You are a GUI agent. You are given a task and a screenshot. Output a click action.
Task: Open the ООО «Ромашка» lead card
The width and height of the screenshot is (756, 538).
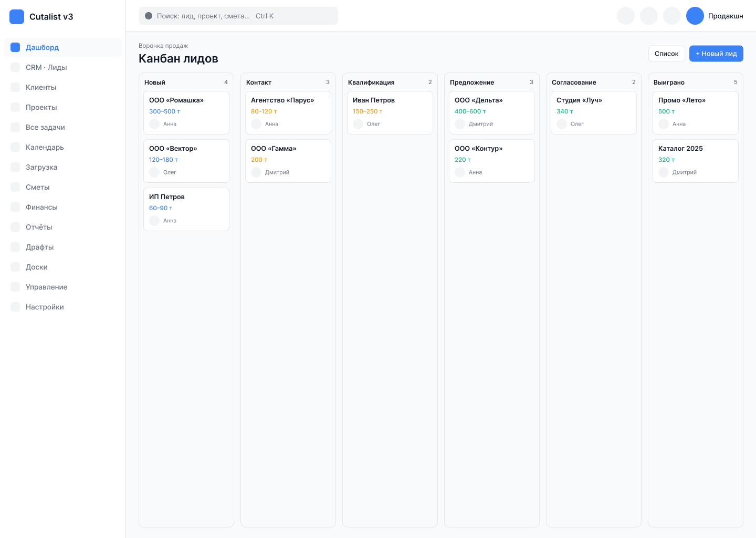(x=186, y=112)
